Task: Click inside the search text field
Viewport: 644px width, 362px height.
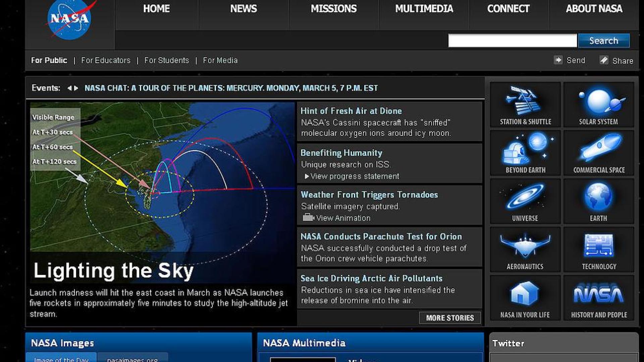Action: click(513, 41)
